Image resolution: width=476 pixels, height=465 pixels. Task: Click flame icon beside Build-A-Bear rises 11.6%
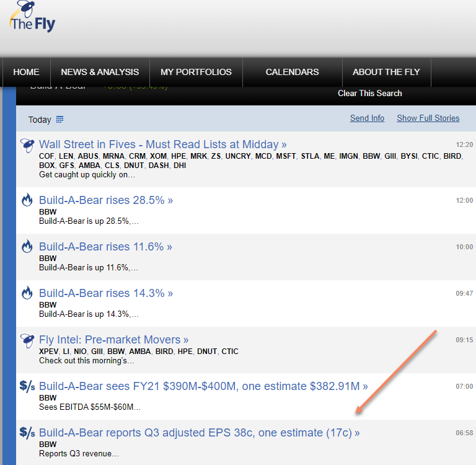tap(27, 247)
